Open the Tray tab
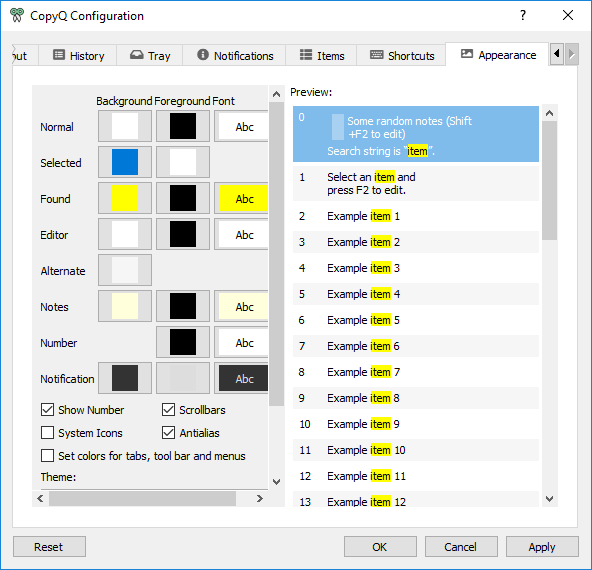This screenshot has width=592, height=570. [x=150, y=55]
